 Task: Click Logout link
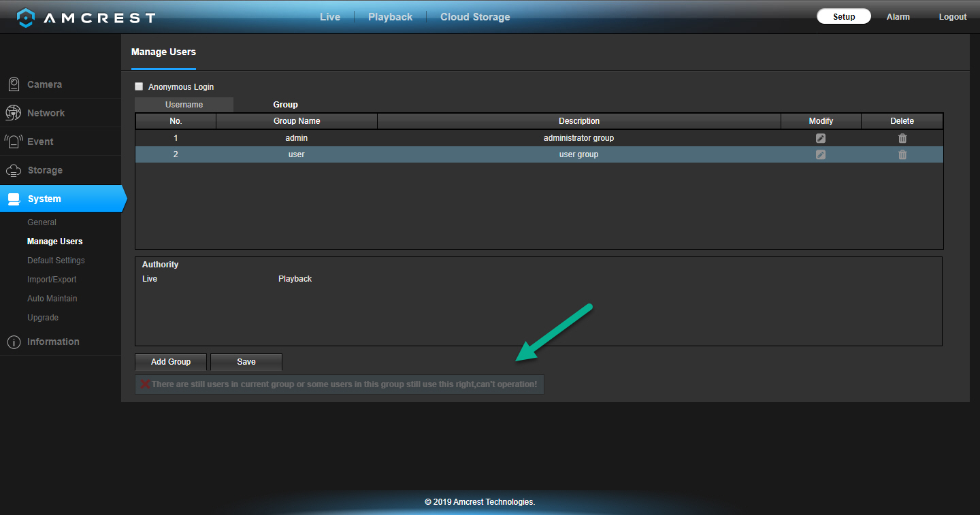click(953, 17)
